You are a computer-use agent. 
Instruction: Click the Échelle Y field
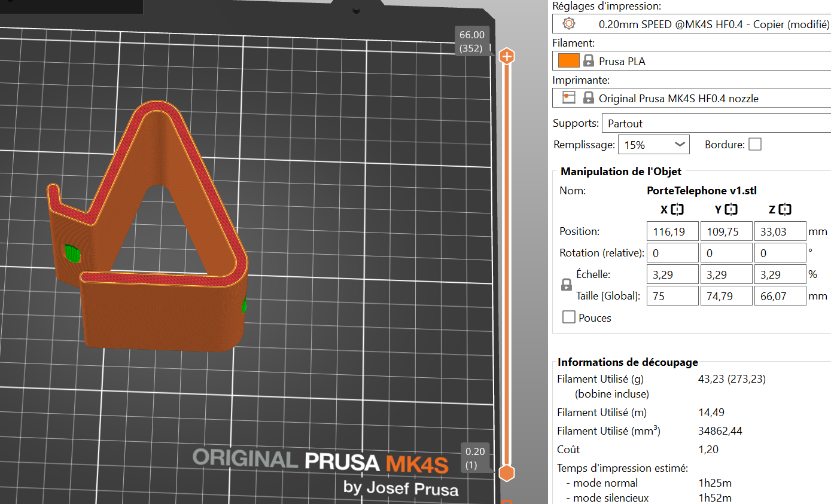pyautogui.click(x=726, y=274)
